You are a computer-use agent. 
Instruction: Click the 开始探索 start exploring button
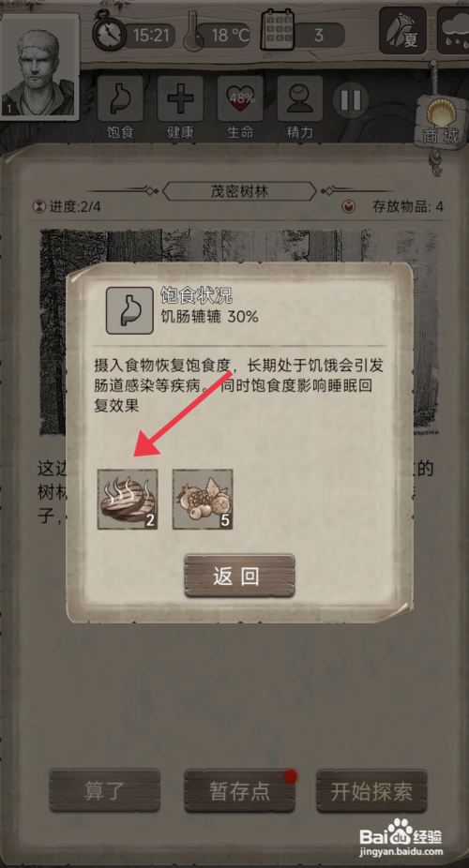[371, 790]
